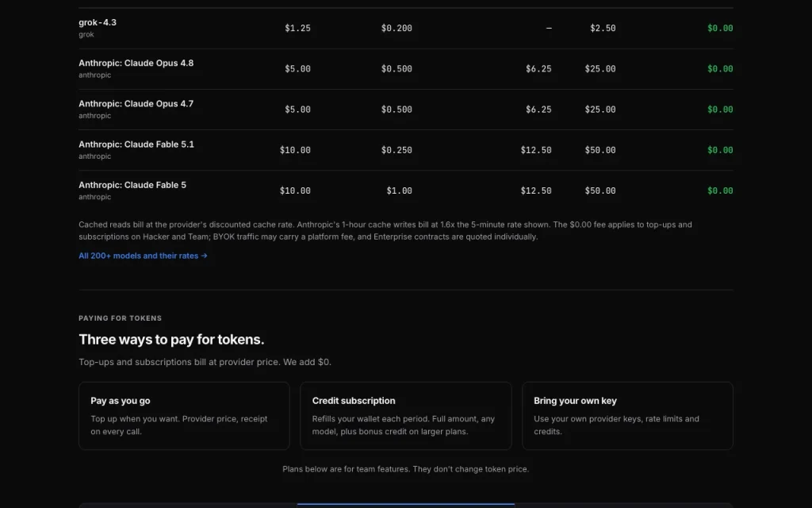The height and width of the screenshot is (508, 812).
Task: Click the "Anthropic: Claude Opus 4.8" model name
Action: 136,63
